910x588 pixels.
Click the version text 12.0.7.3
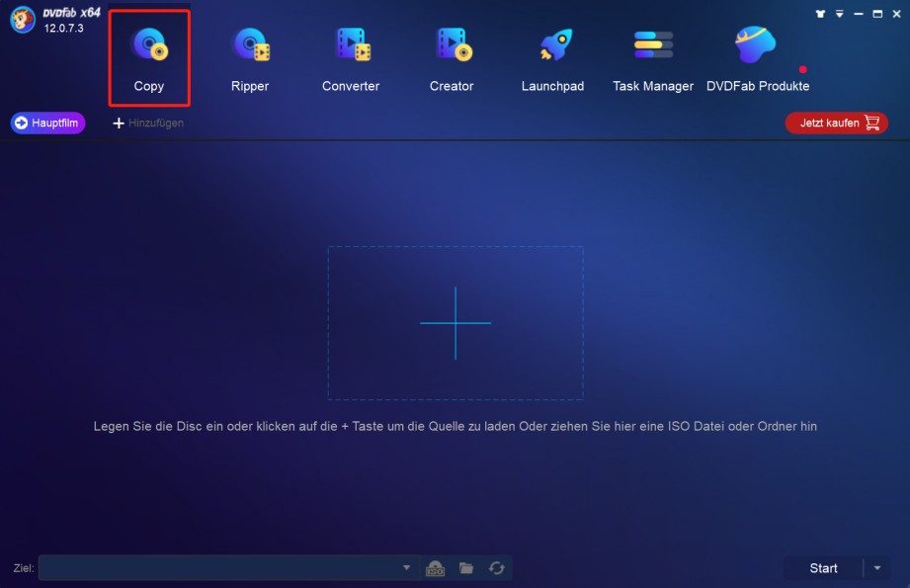click(64, 28)
